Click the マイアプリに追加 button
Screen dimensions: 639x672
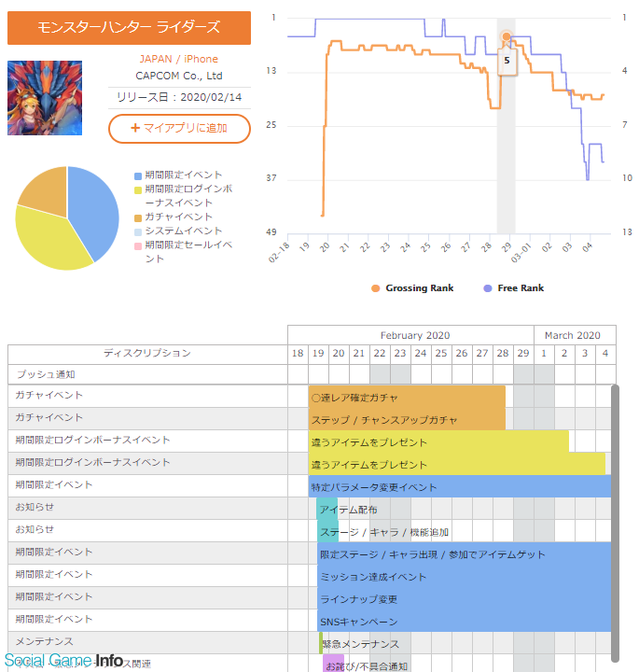tap(179, 128)
